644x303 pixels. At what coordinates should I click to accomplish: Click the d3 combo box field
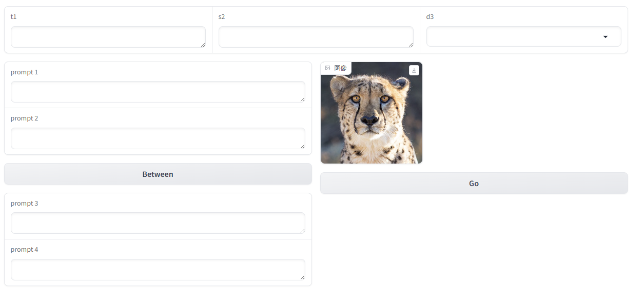coord(523,36)
